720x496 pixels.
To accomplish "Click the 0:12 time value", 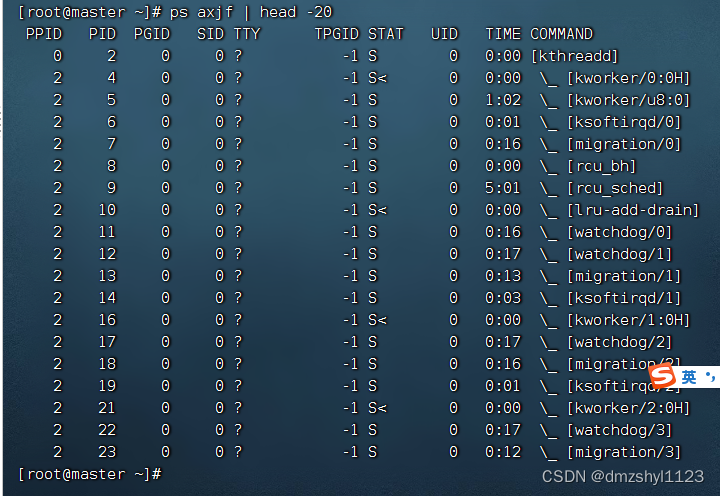I will (x=503, y=452).
